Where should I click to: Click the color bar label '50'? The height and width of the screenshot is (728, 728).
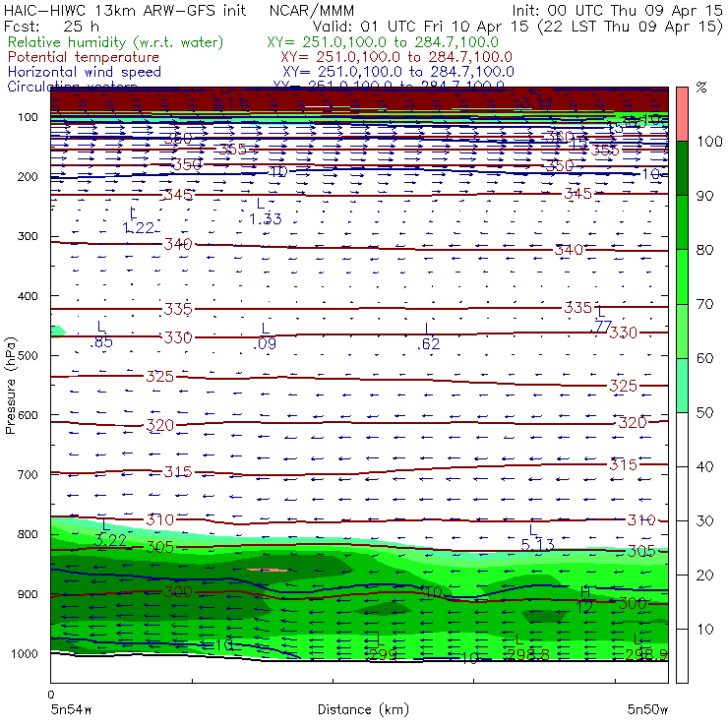pyautogui.click(x=704, y=413)
